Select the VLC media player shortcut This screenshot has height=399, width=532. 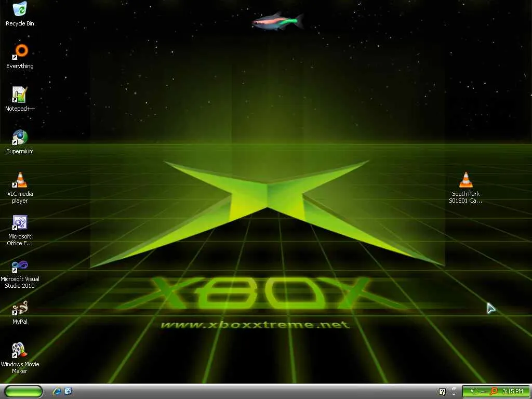[x=20, y=188]
